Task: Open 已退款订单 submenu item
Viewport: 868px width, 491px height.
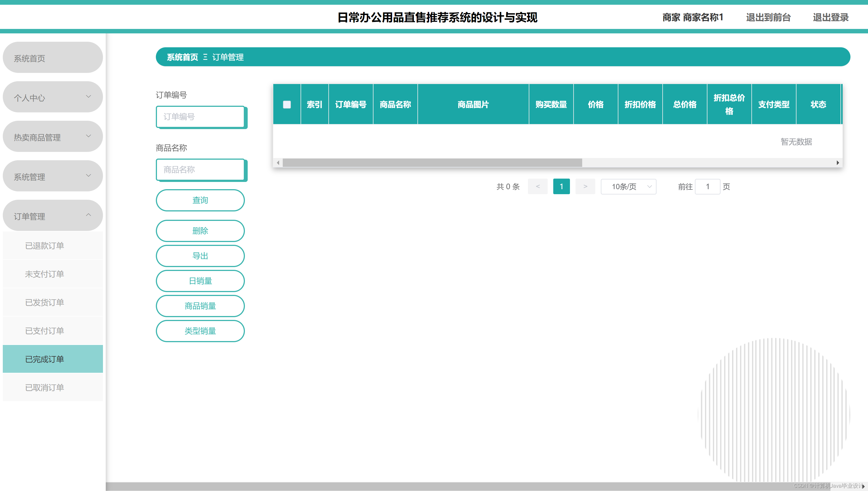Action: click(45, 245)
